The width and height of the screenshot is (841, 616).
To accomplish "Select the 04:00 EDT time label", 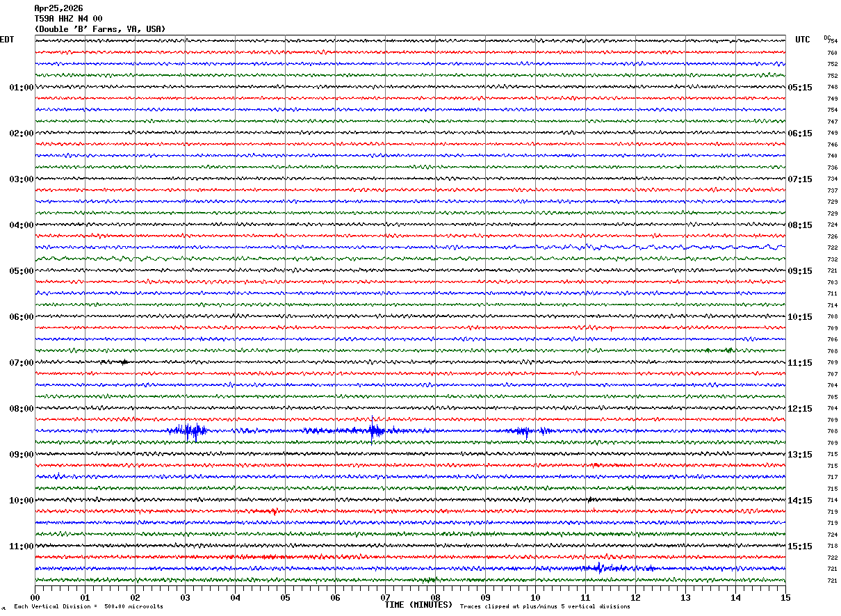I will click(x=22, y=225).
